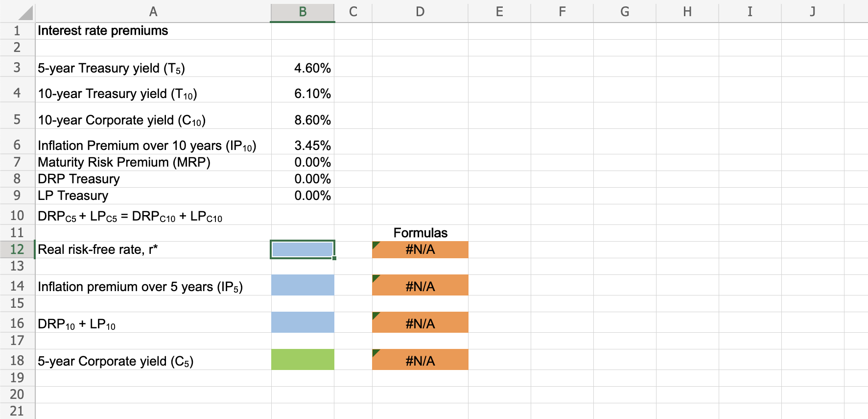Select the "Formulas" heading cell

point(420,233)
